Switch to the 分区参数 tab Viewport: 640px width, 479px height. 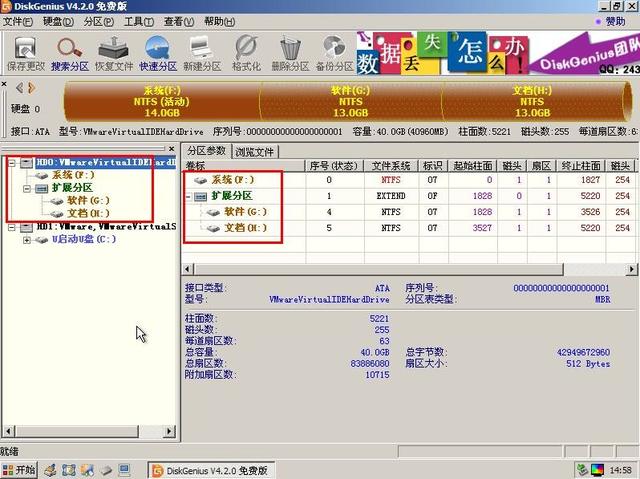[x=206, y=151]
